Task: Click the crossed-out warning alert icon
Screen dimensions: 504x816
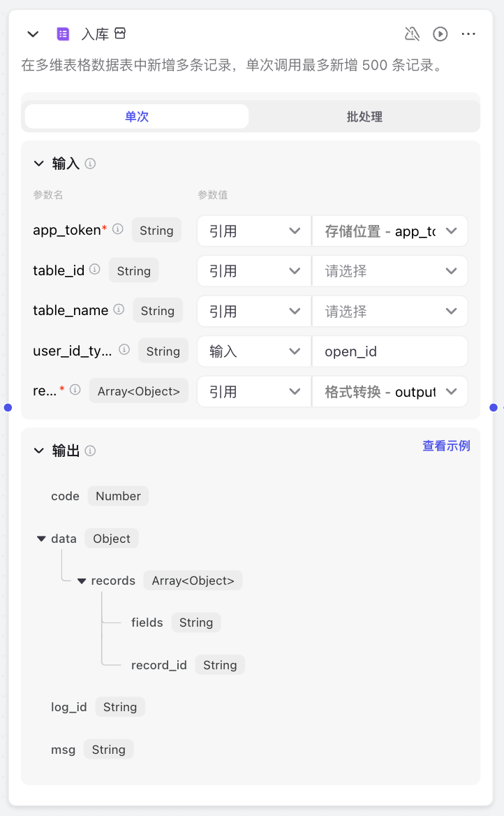Action: point(412,34)
